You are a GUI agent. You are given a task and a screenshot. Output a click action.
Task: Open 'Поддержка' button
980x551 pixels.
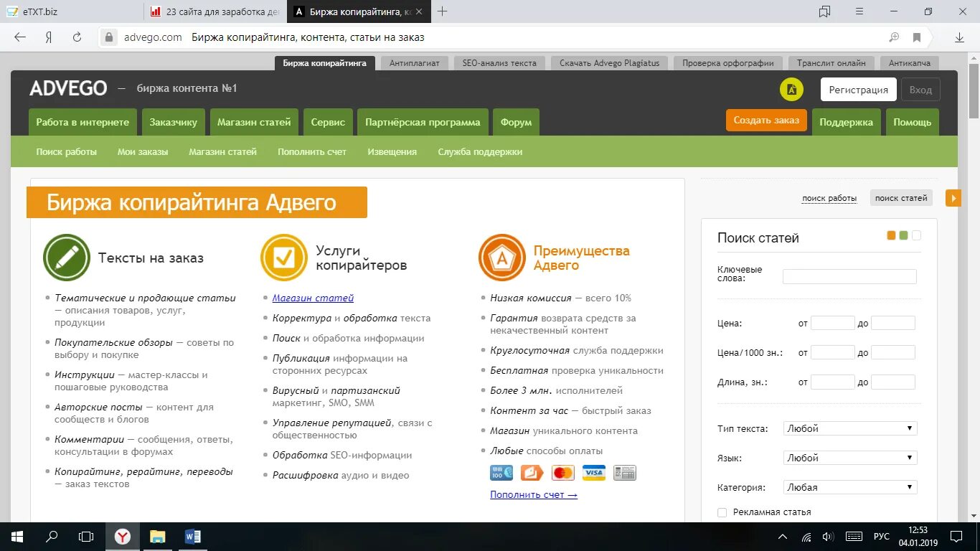847,122
